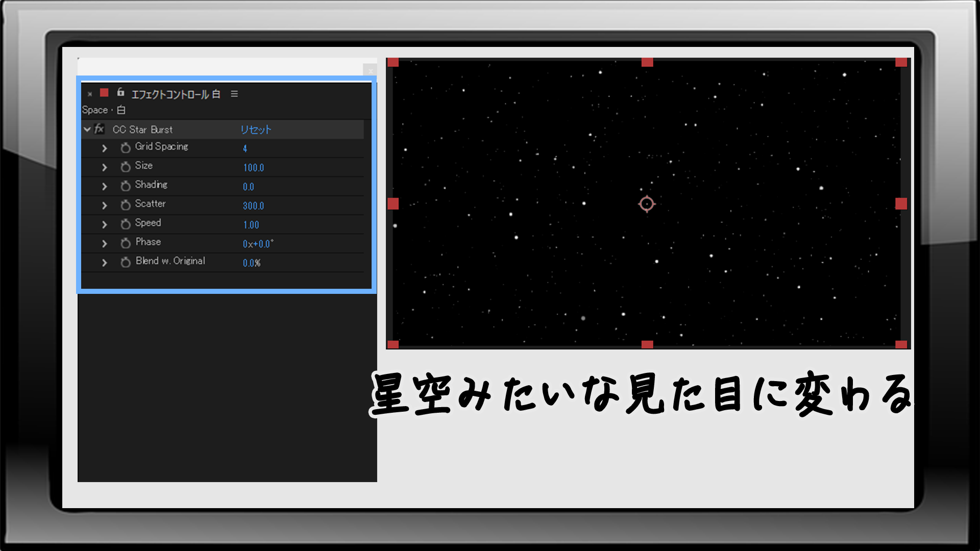Open the Effect Controls panel menu
980x551 pixels.
click(x=234, y=94)
